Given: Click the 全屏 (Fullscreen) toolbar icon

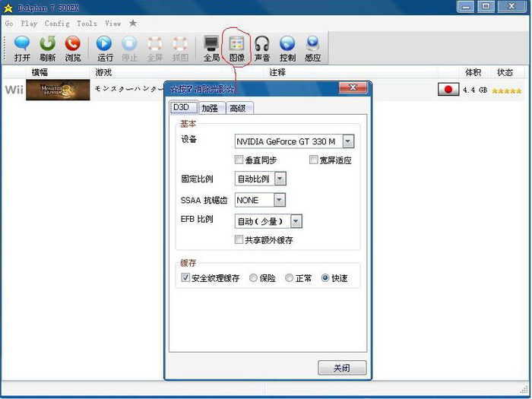Looking at the screenshot, I should [x=155, y=49].
